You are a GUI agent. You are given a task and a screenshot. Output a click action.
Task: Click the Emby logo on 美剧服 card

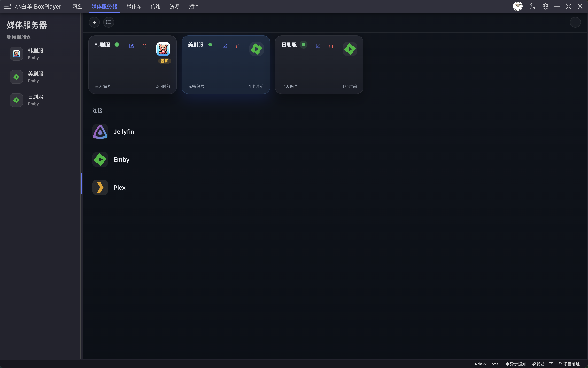tap(256, 49)
